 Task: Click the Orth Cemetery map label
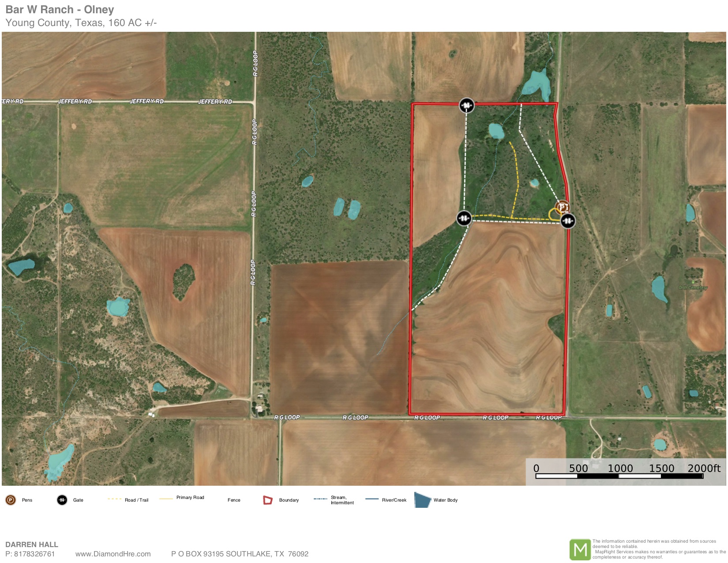point(693,287)
